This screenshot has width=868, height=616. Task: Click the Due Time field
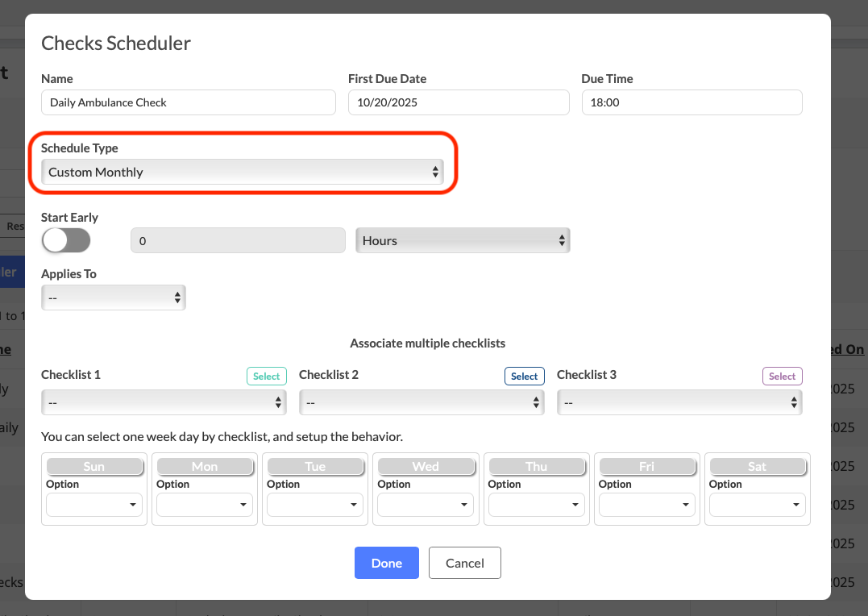click(x=691, y=102)
